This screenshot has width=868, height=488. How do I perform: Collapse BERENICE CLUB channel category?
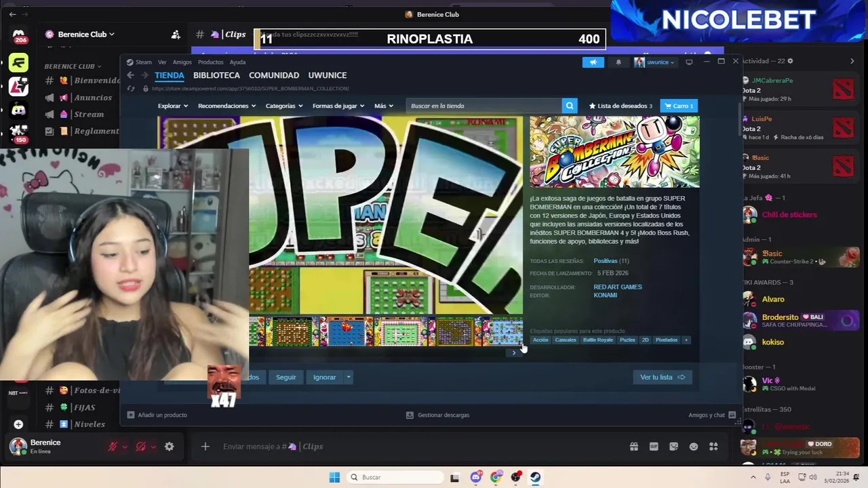tap(73, 66)
